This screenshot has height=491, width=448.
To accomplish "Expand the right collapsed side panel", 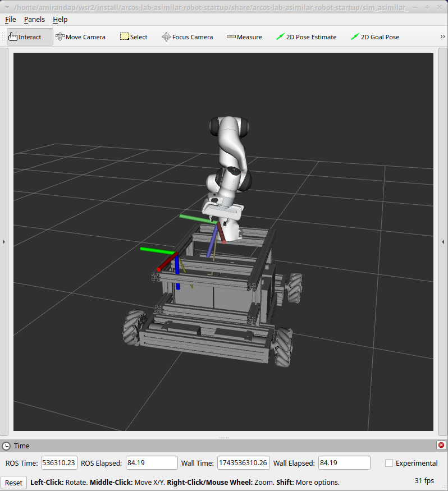I will pos(444,242).
